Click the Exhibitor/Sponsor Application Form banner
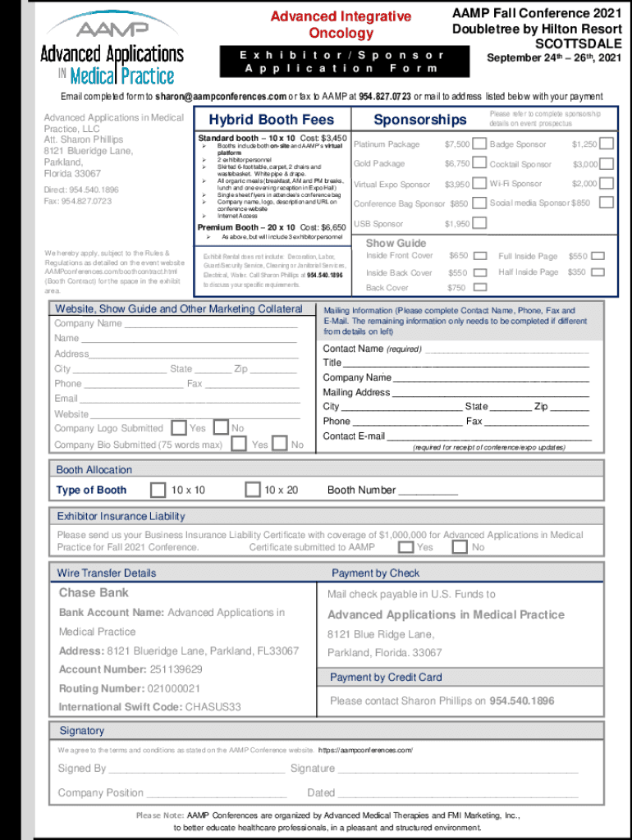632x840 pixels. [x=344, y=62]
